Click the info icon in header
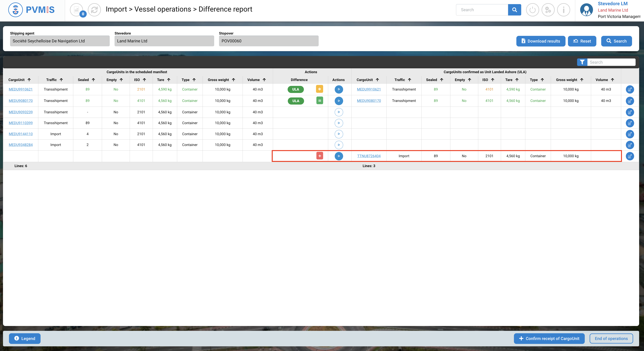Viewport: 644px width, 351px height. [x=563, y=10]
